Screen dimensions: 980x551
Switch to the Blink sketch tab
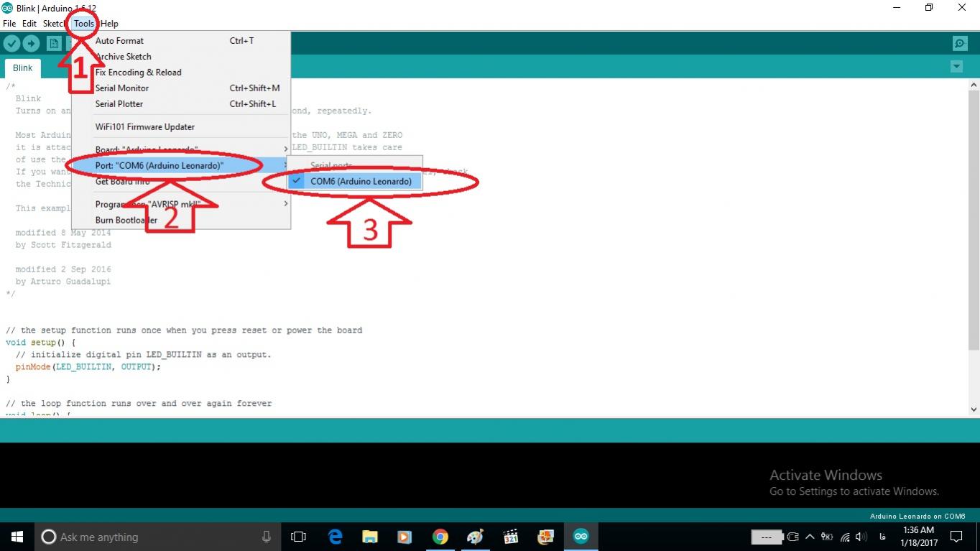[23, 68]
